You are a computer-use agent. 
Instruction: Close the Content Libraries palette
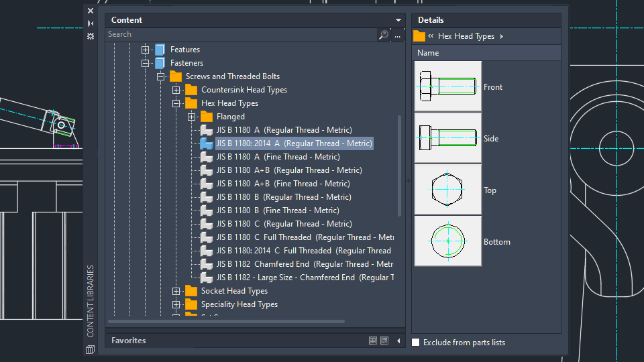[91, 11]
